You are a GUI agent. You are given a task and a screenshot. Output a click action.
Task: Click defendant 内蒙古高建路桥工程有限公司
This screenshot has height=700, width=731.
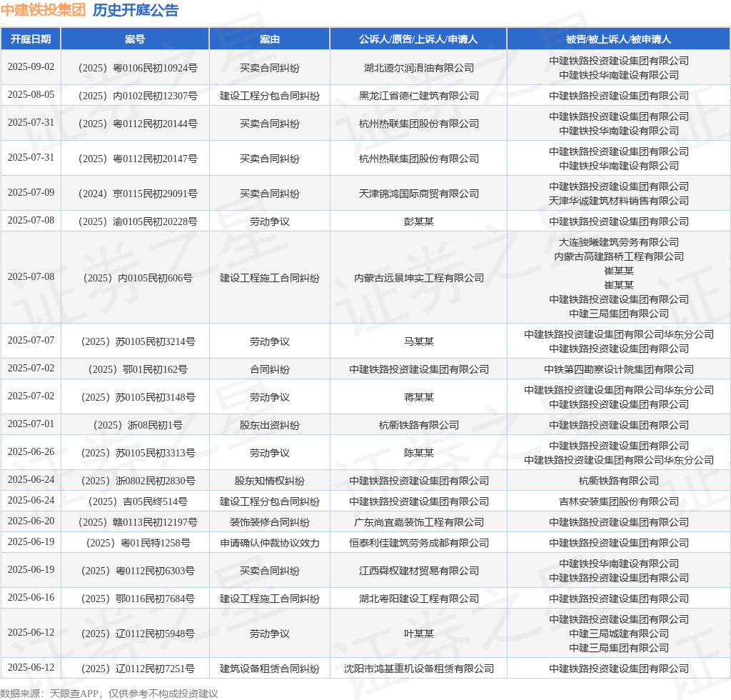(619, 256)
